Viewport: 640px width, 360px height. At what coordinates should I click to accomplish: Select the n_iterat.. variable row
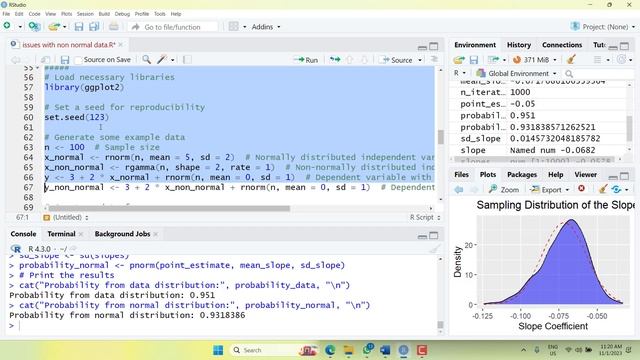539,92
